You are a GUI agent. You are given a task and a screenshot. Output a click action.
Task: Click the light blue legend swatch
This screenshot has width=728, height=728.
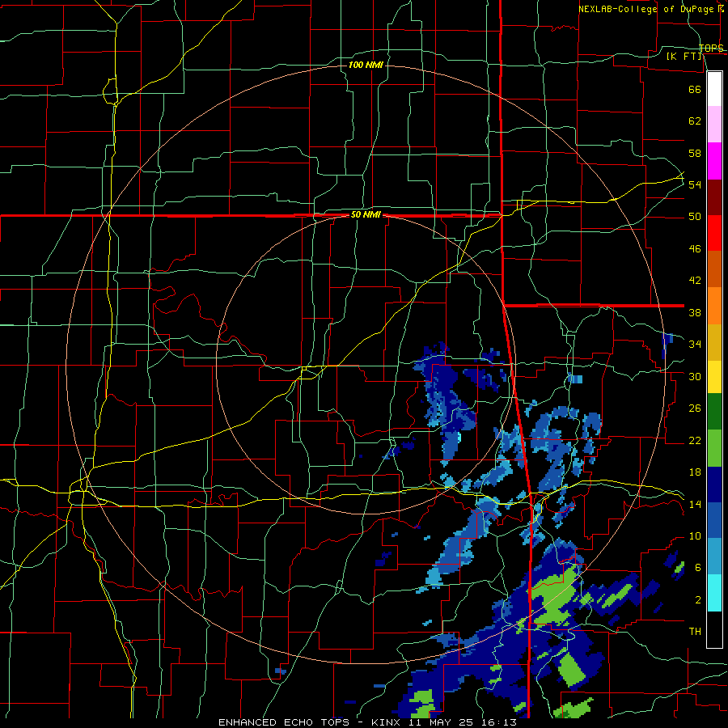point(714,557)
